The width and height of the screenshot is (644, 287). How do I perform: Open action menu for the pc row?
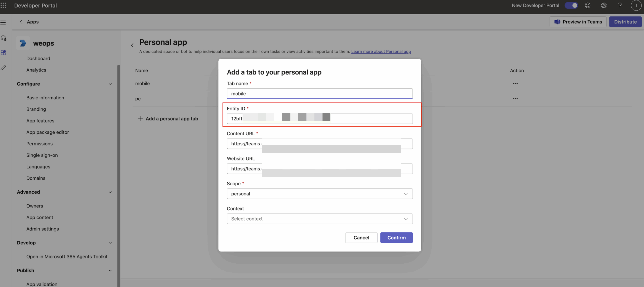coord(515,99)
